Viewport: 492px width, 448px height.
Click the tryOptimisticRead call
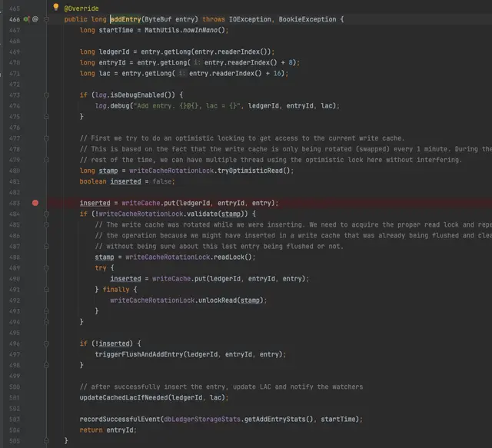tap(250, 171)
